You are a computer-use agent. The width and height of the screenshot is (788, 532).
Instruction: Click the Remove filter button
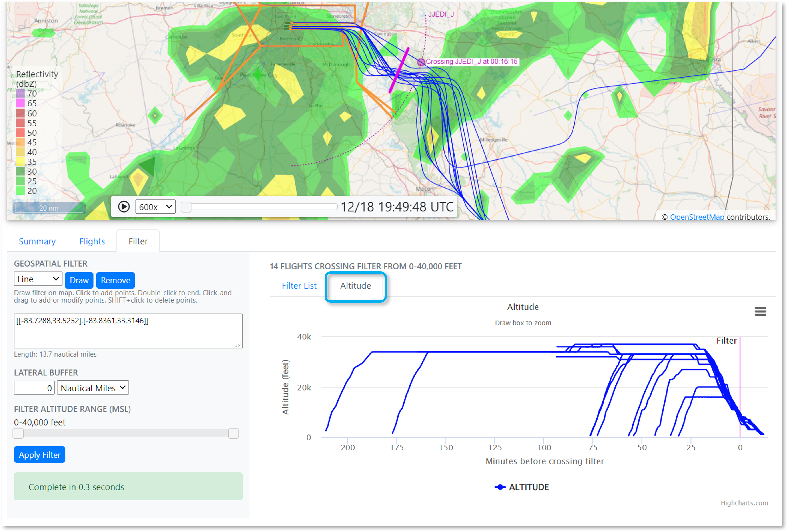tap(115, 280)
